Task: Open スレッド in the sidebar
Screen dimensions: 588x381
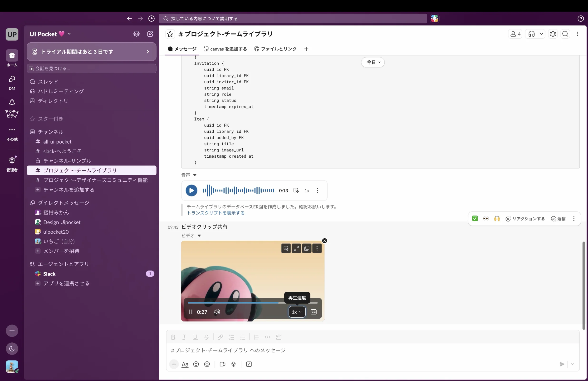Action: coord(91,82)
